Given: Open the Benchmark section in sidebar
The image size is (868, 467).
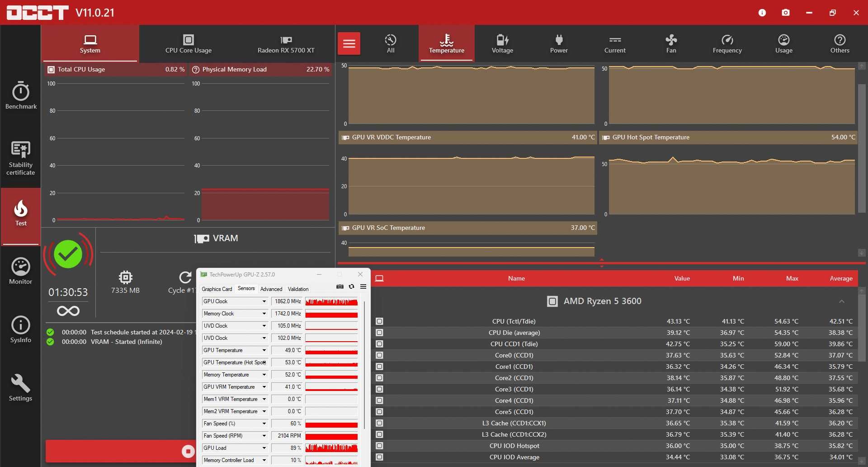Looking at the screenshot, I should 21,95.
